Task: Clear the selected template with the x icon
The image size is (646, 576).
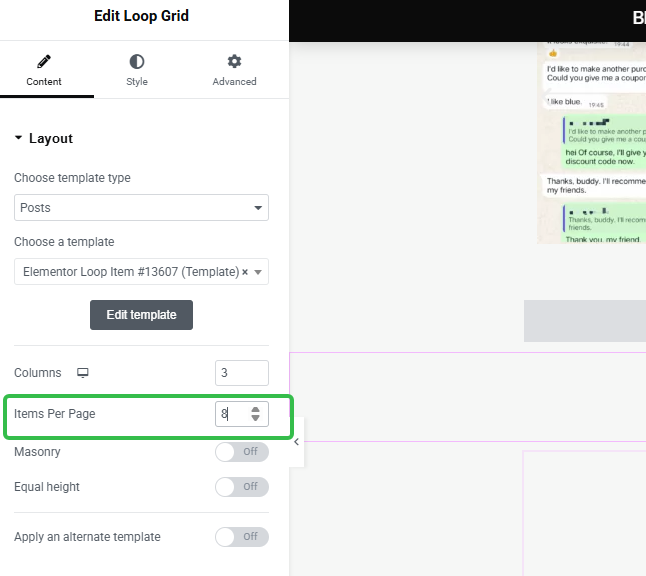Action: coord(245,271)
